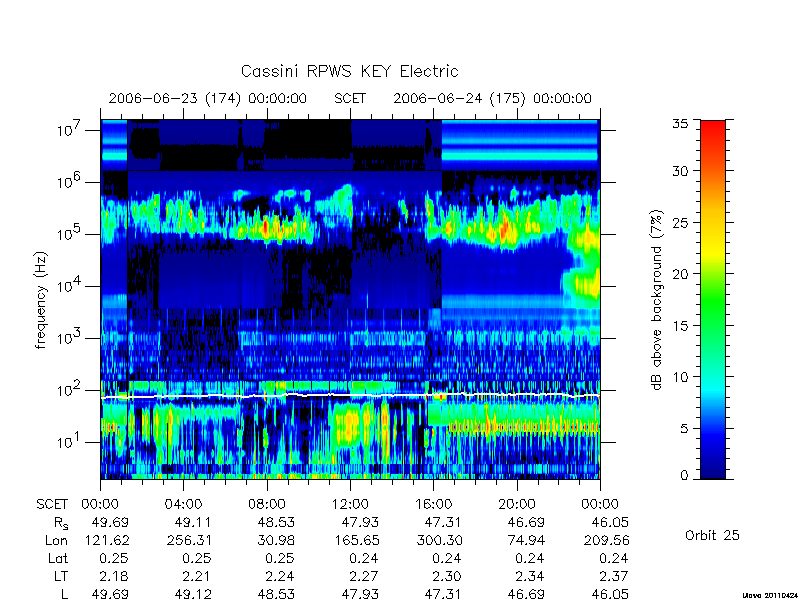This screenshot has width=800, height=600.
Task: Click the 35 value on color scale
Action: [x=680, y=124]
